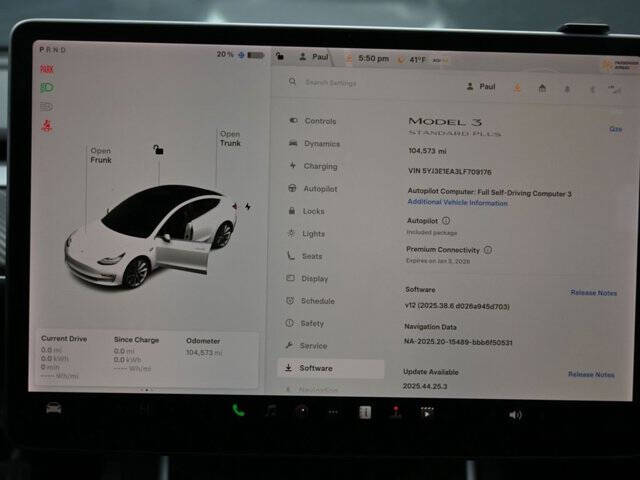This screenshot has width=640, height=480.
Task: Open the Schedule settings menu
Action: click(x=310, y=301)
